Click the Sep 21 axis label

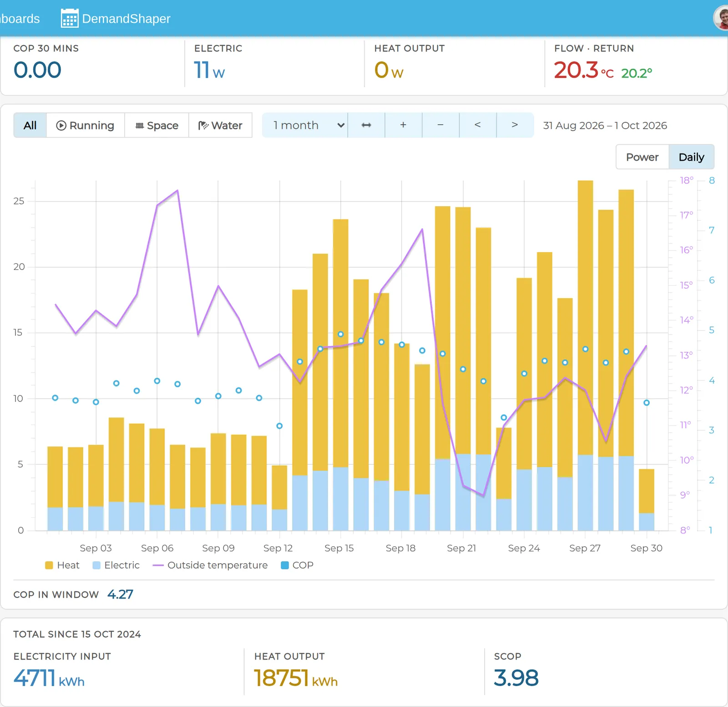[461, 548]
